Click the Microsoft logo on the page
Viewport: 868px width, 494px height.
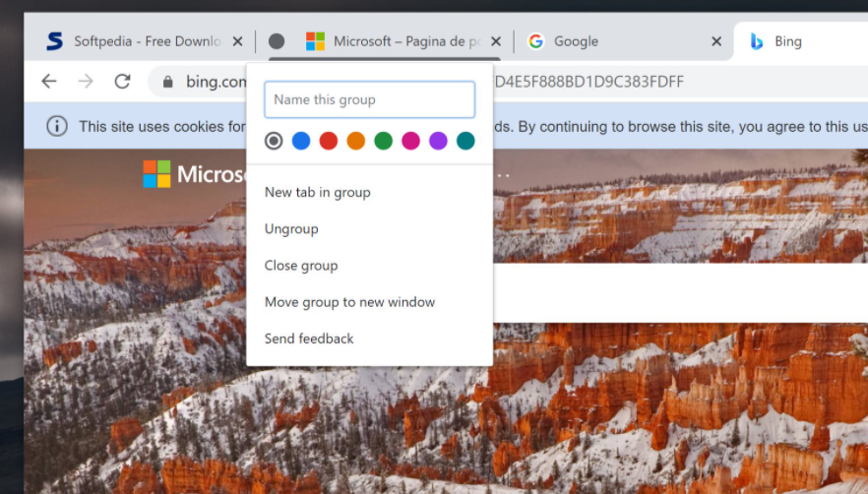click(156, 174)
